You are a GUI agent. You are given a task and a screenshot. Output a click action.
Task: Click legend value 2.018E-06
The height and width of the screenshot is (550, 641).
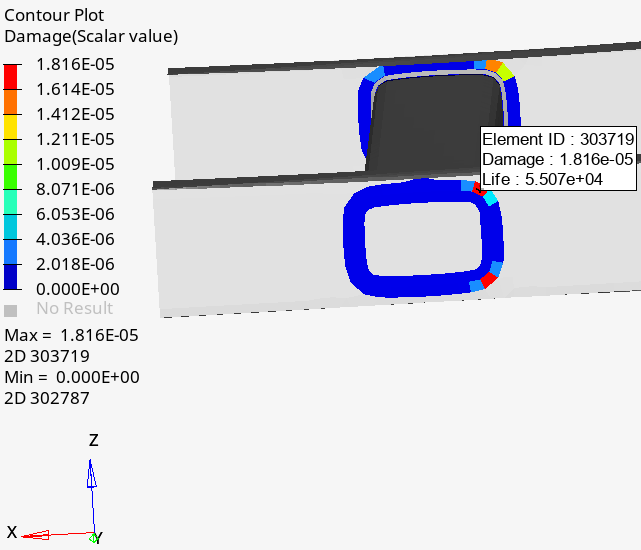coord(75,264)
